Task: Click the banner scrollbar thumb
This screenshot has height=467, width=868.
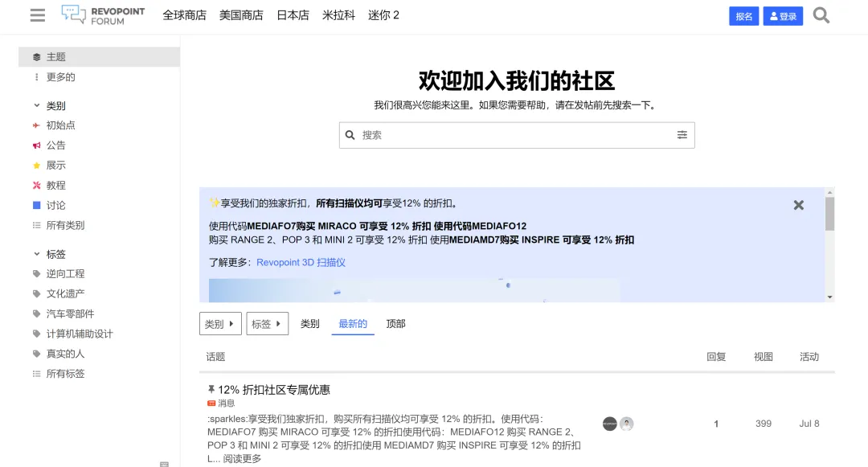Action: [x=829, y=214]
